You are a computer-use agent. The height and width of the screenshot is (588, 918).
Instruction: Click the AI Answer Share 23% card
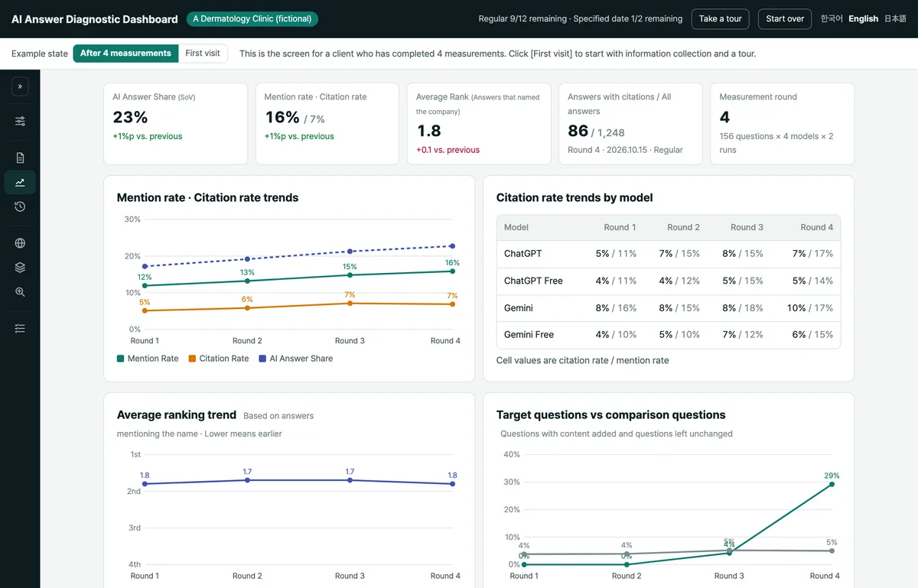click(175, 124)
